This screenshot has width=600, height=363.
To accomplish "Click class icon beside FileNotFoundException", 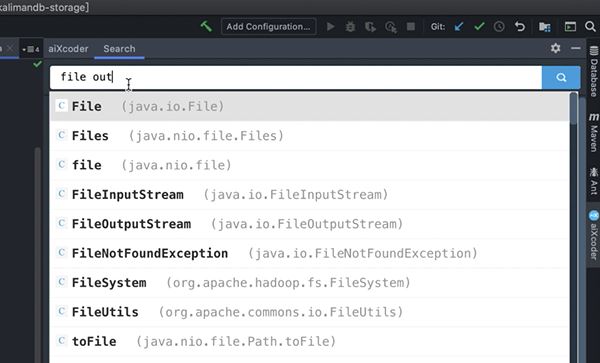I will pyautogui.click(x=61, y=252).
